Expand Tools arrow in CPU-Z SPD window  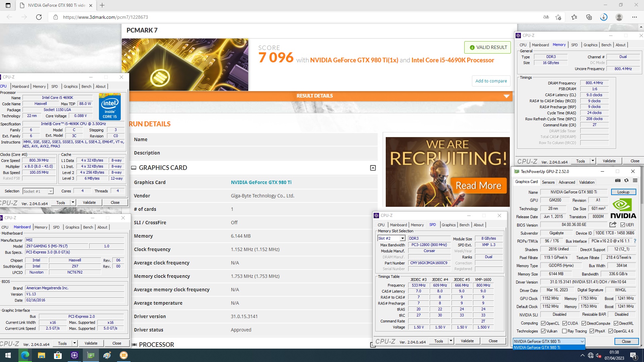451,341
